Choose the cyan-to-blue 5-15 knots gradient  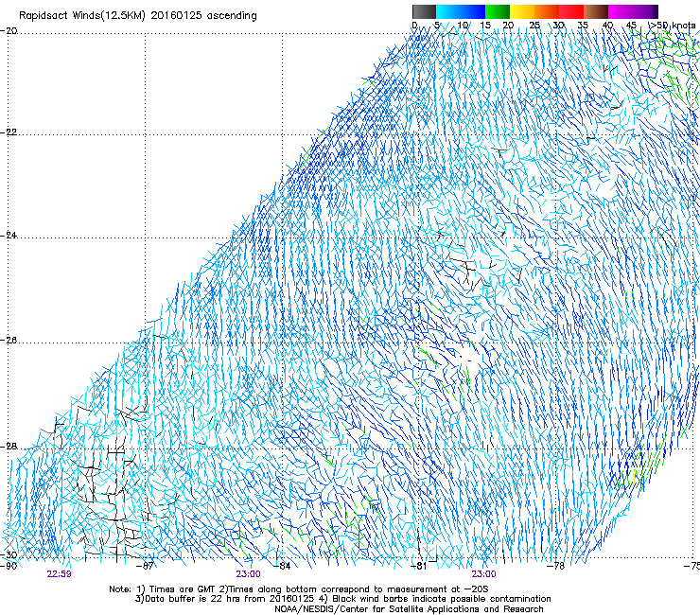pos(461,11)
